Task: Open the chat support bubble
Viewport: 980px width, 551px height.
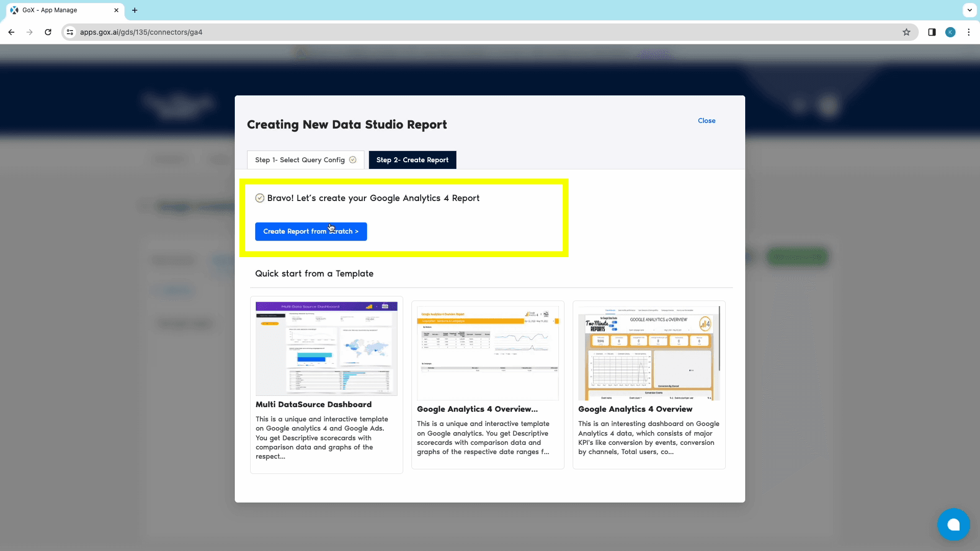Action: click(x=953, y=524)
